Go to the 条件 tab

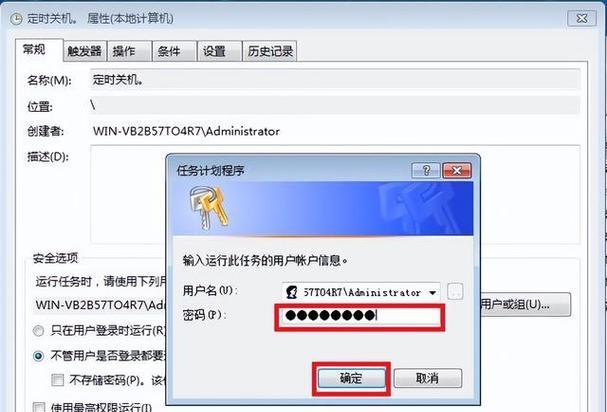[x=174, y=51]
